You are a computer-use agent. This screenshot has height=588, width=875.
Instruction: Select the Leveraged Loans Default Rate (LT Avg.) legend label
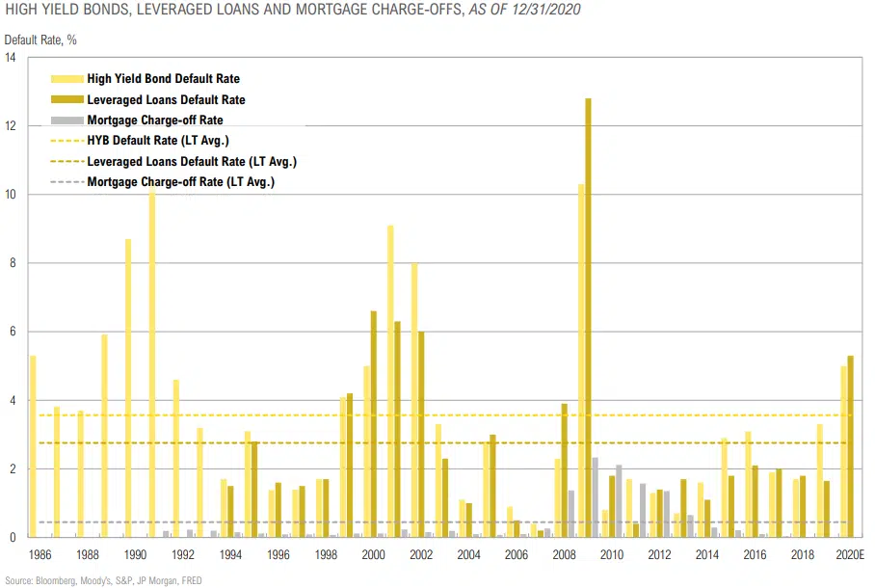click(x=191, y=161)
